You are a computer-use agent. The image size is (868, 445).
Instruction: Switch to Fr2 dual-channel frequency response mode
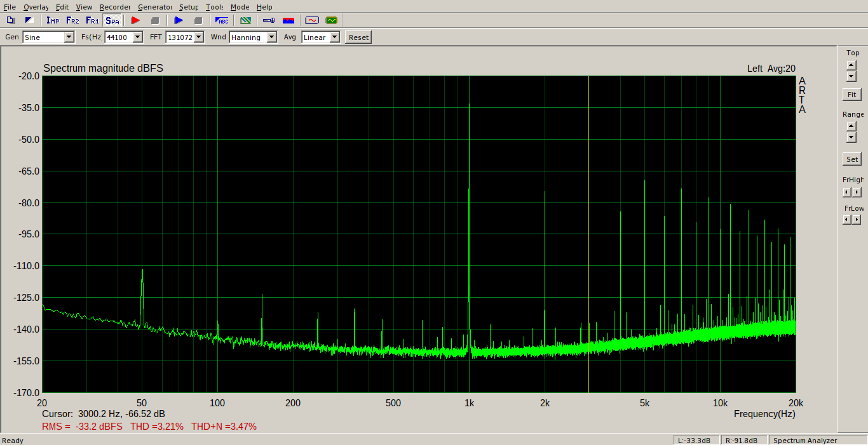72,20
